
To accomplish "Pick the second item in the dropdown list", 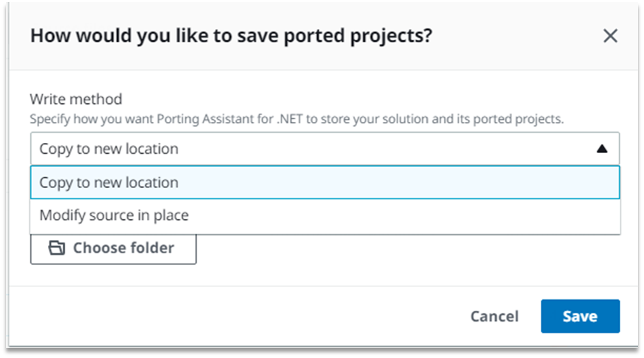I will tap(114, 216).
